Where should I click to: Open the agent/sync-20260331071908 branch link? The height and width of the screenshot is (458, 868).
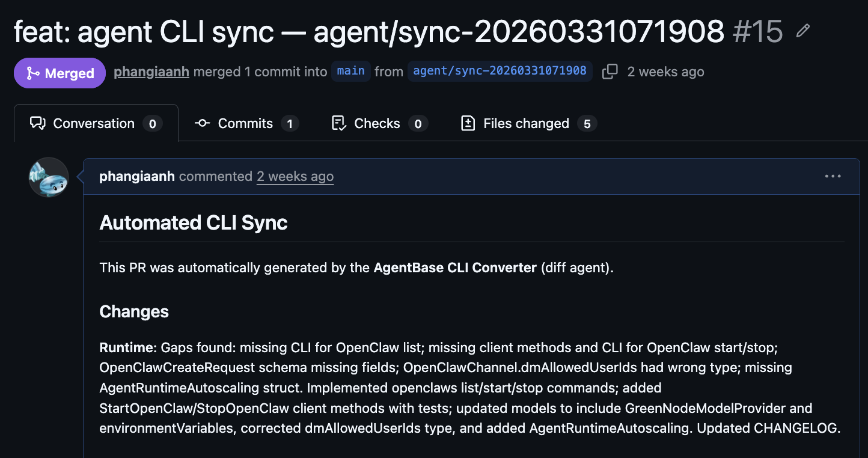[500, 71]
